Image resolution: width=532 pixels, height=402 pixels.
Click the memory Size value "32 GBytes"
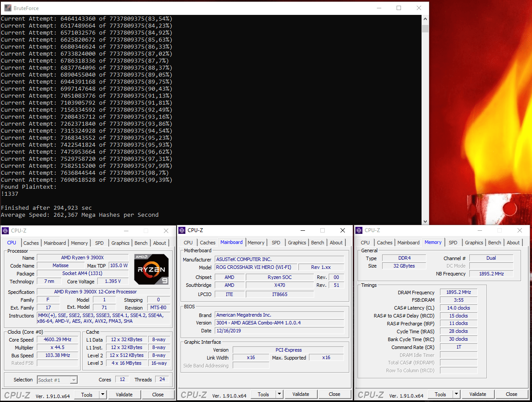pos(404,266)
